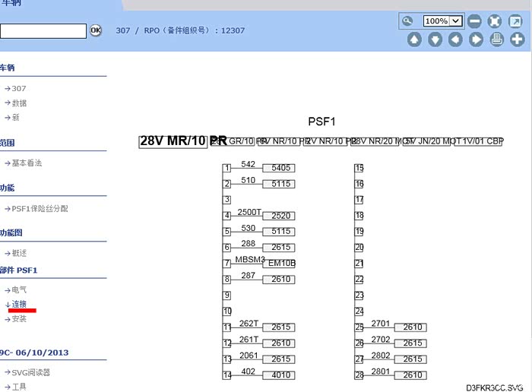This screenshot has width=532, height=392.
Task: Click the magnifier search icon in the viewer toolbar
Action: click(x=407, y=21)
